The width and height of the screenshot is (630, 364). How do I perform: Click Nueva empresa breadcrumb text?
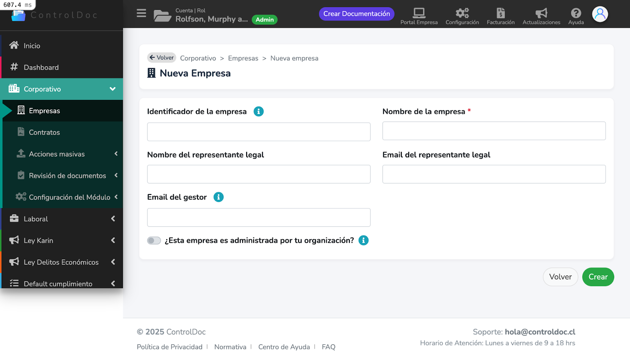tap(294, 58)
